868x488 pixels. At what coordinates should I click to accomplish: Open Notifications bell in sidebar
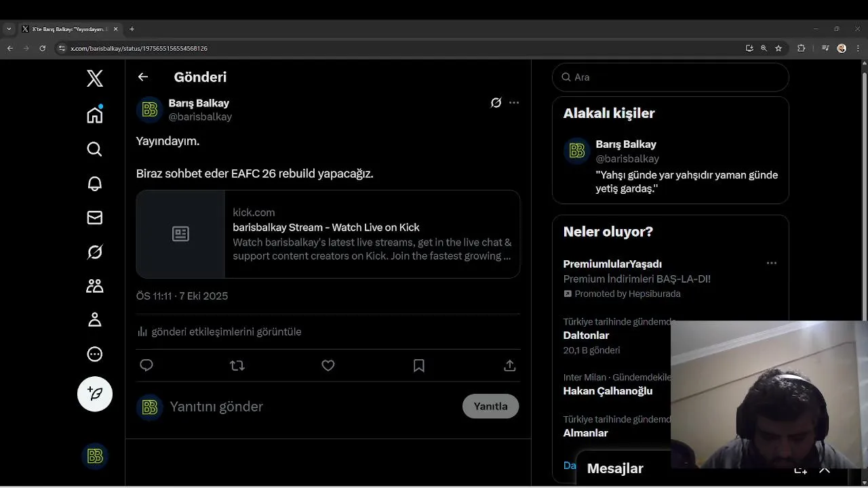click(95, 184)
